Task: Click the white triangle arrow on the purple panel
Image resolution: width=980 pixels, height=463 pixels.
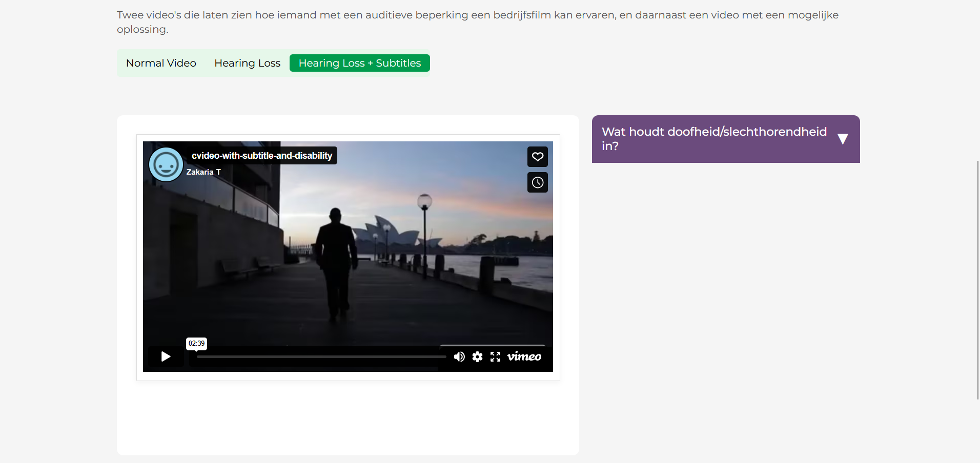Action: pyautogui.click(x=843, y=139)
